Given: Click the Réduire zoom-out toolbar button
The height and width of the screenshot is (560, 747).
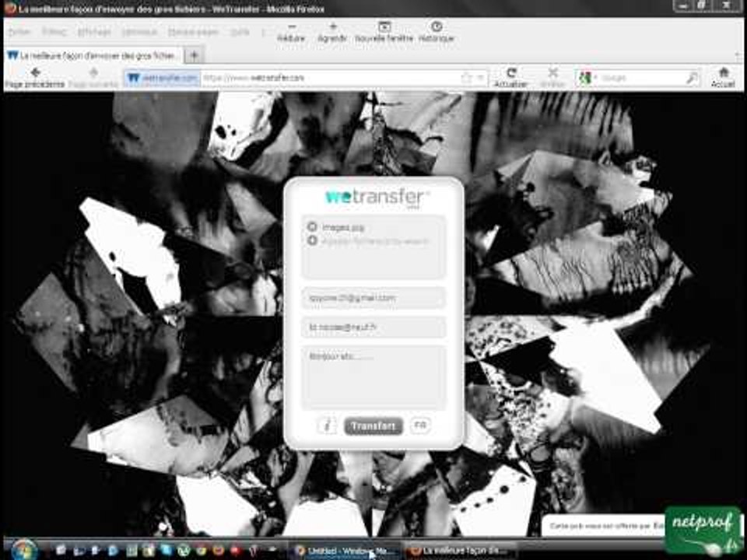Looking at the screenshot, I should click(291, 32).
